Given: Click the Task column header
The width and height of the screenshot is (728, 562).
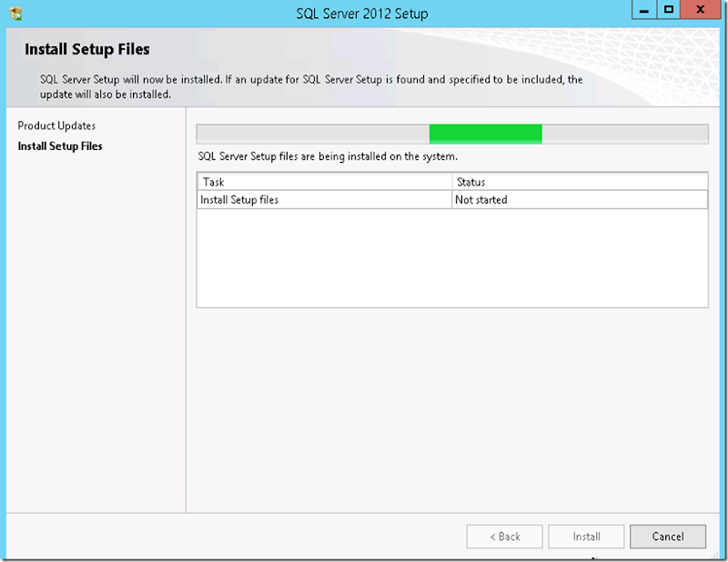Looking at the screenshot, I should click(325, 182).
